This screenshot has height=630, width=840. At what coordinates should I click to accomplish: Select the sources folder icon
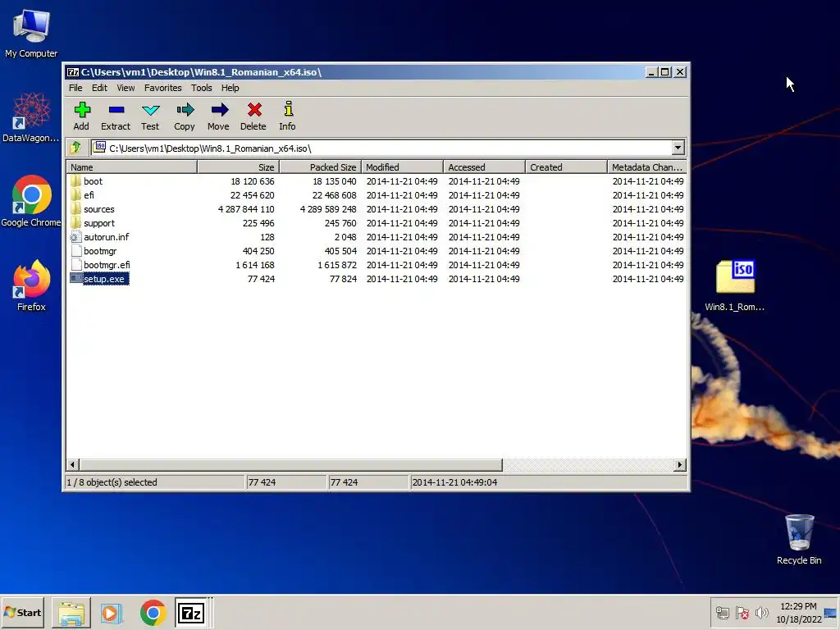[75, 209]
